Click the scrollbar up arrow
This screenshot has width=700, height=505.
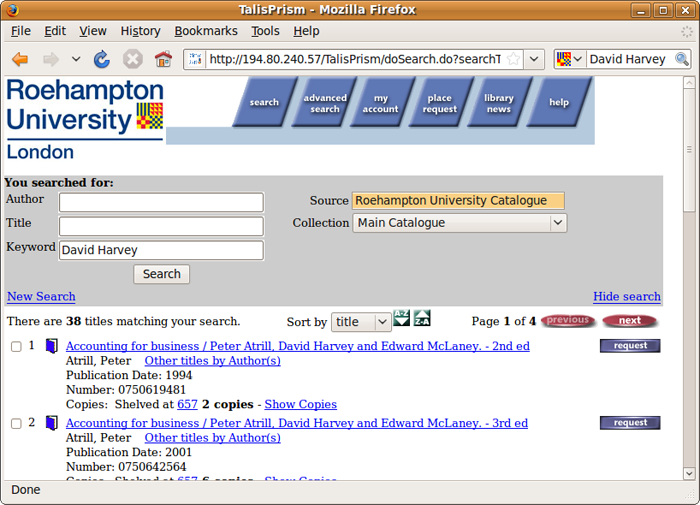tap(689, 83)
